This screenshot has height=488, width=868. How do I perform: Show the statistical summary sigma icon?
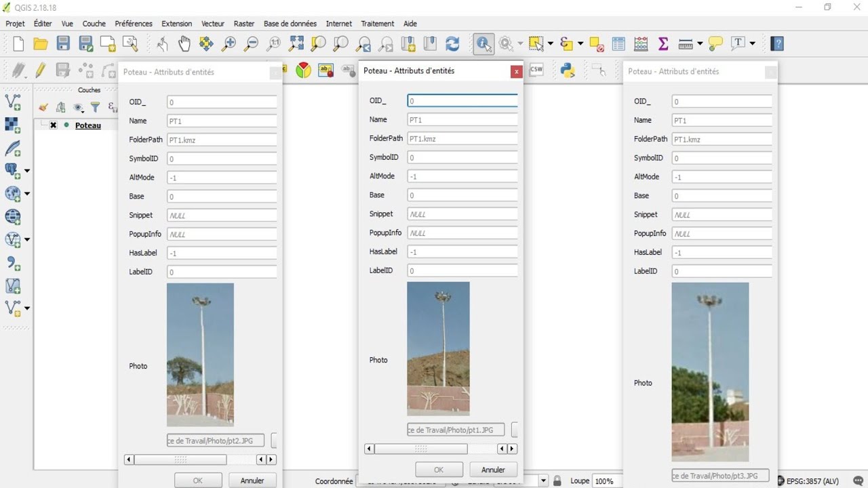pyautogui.click(x=663, y=44)
